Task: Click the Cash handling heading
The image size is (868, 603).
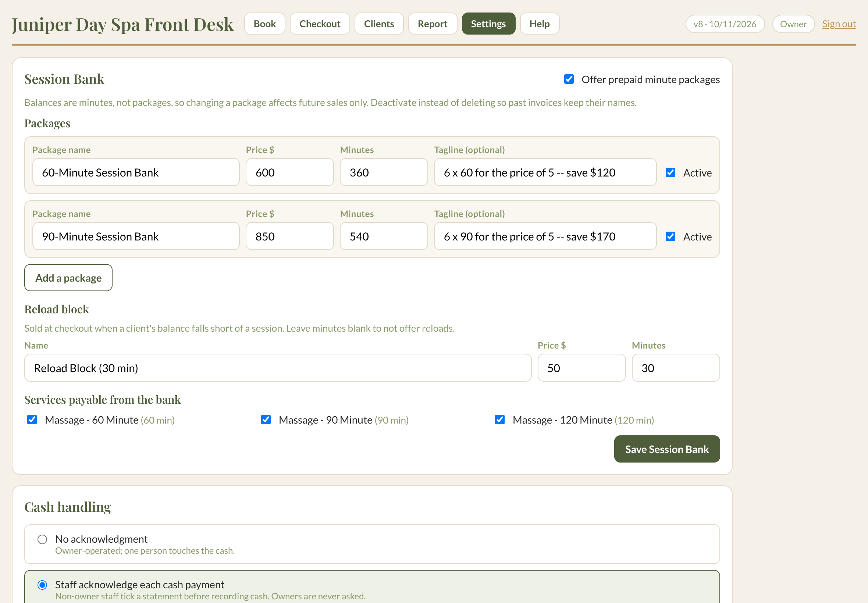Action: click(x=68, y=507)
